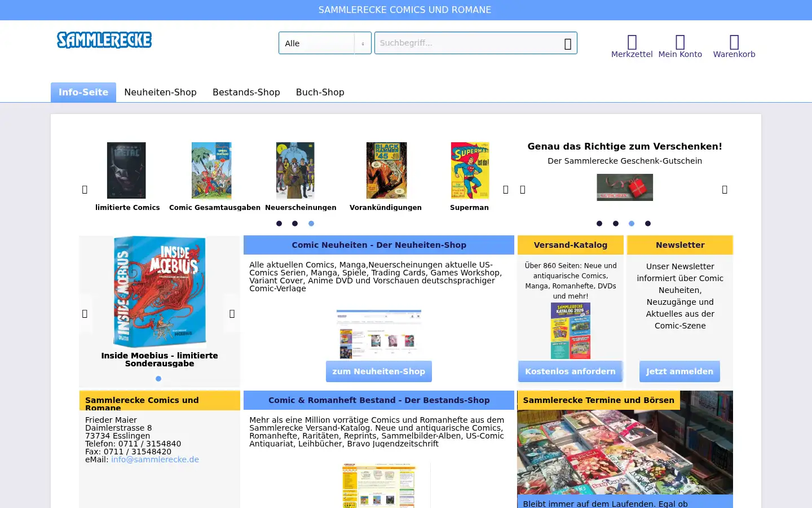Click Der Sammlerecke Geschenk-Gutschein subtitle text

tap(625, 161)
